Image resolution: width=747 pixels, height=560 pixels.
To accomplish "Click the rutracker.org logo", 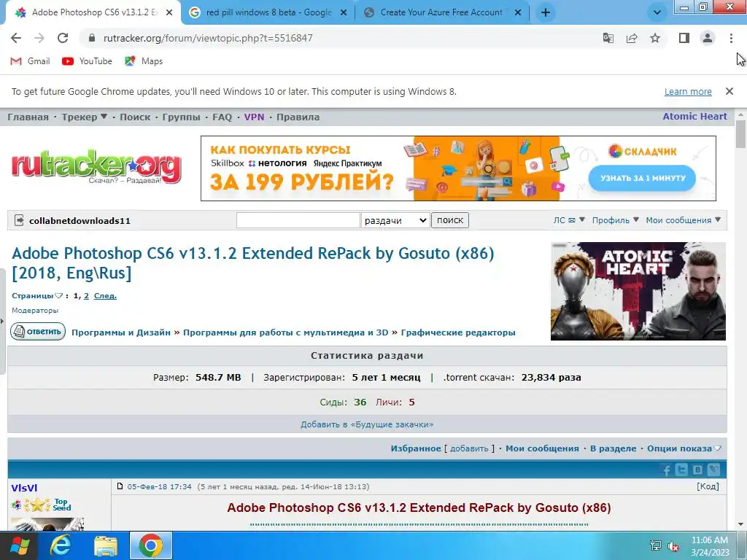I will coord(96,167).
